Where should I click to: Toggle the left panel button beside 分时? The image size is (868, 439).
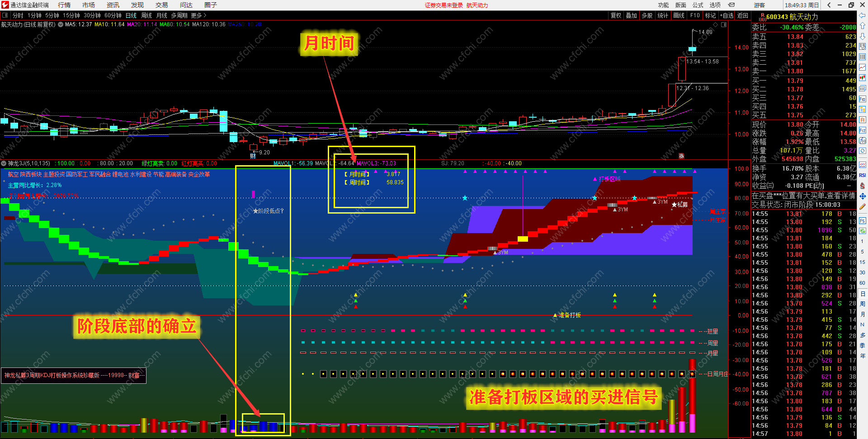tap(5, 15)
